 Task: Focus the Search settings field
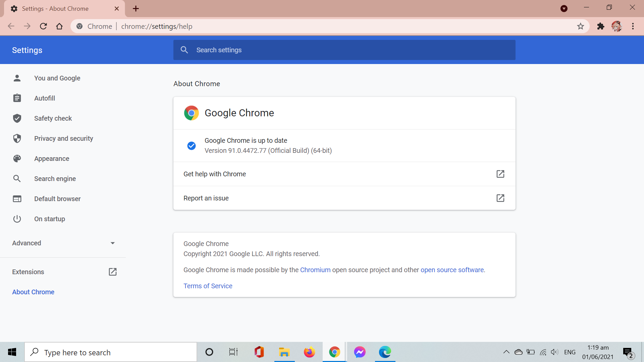344,50
